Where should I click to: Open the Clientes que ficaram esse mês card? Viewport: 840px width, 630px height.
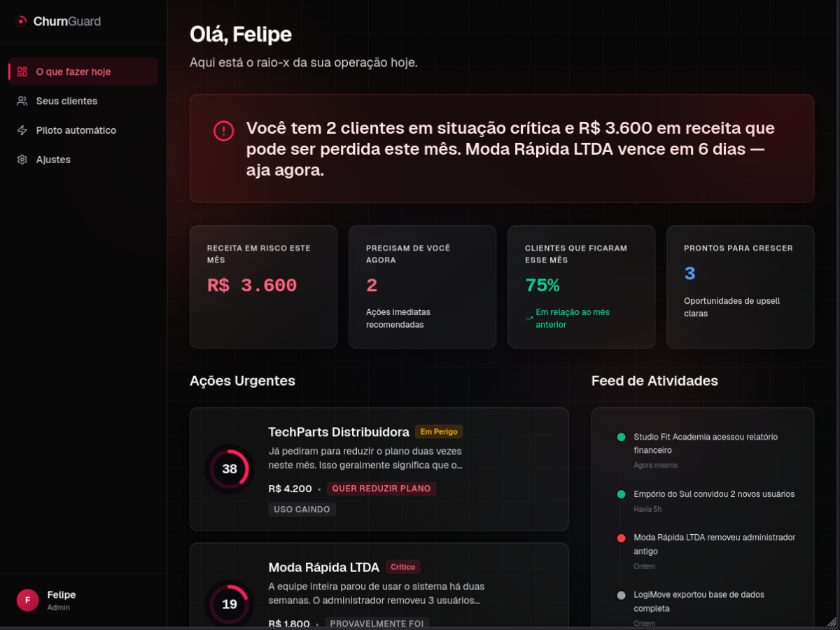581,287
